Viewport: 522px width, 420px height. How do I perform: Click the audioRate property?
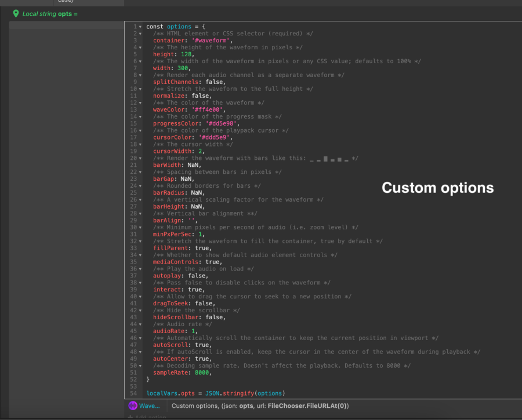[x=168, y=331]
